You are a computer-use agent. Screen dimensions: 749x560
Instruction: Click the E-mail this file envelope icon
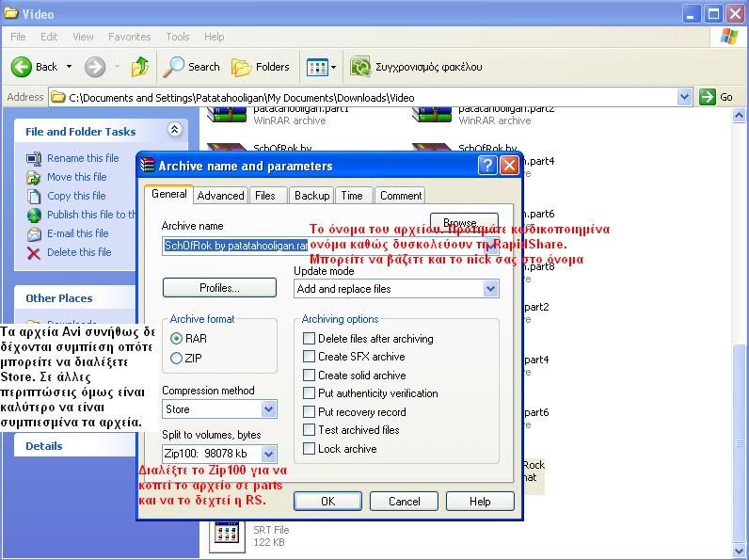pyautogui.click(x=34, y=233)
